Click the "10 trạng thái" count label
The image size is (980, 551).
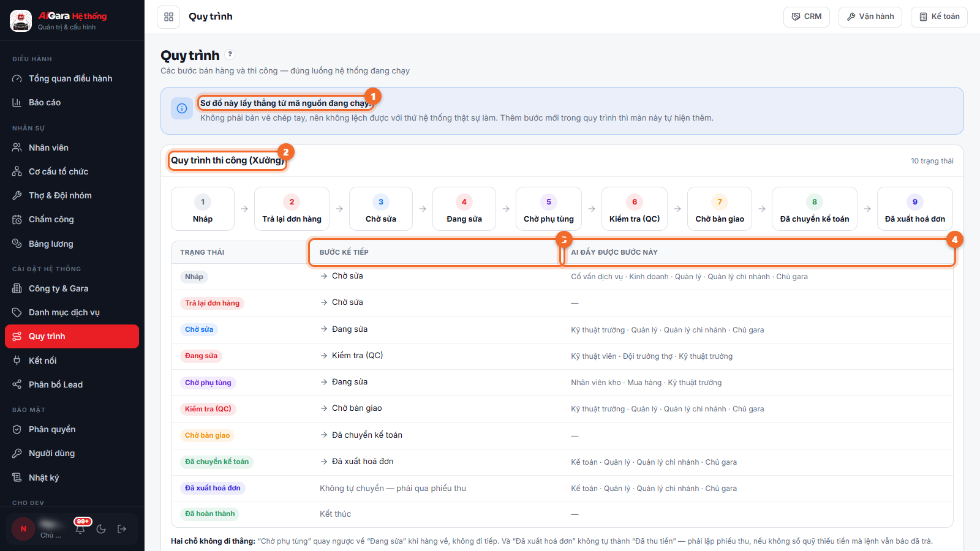point(932,161)
